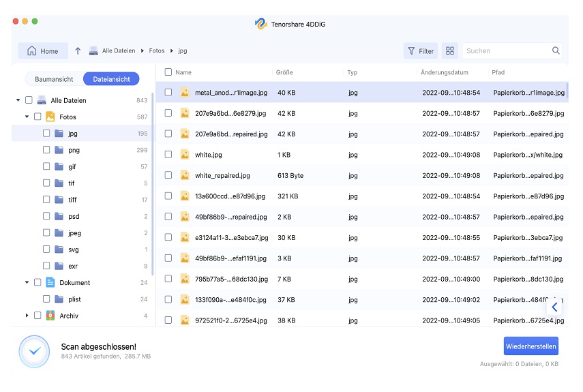Image resolution: width=583 pixels, height=392 pixels.
Task: Expand the Archiv tree node
Action: pyautogui.click(x=27, y=316)
